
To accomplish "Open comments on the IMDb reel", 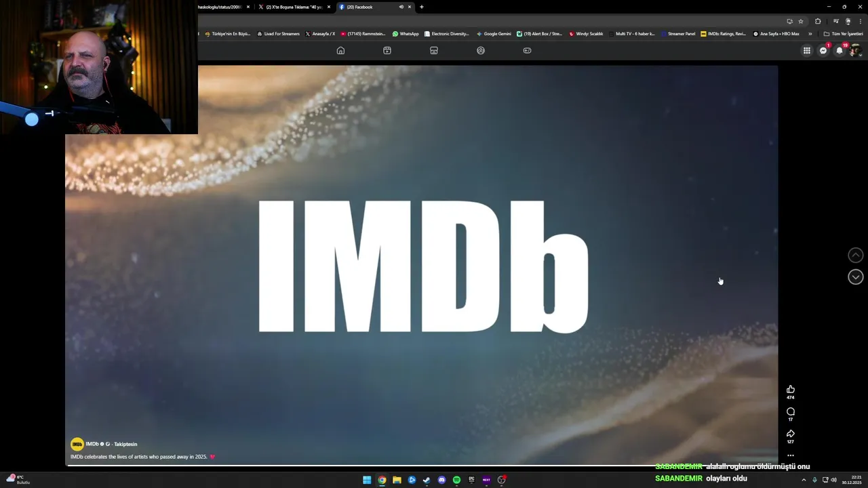I will (x=790, y=411).
